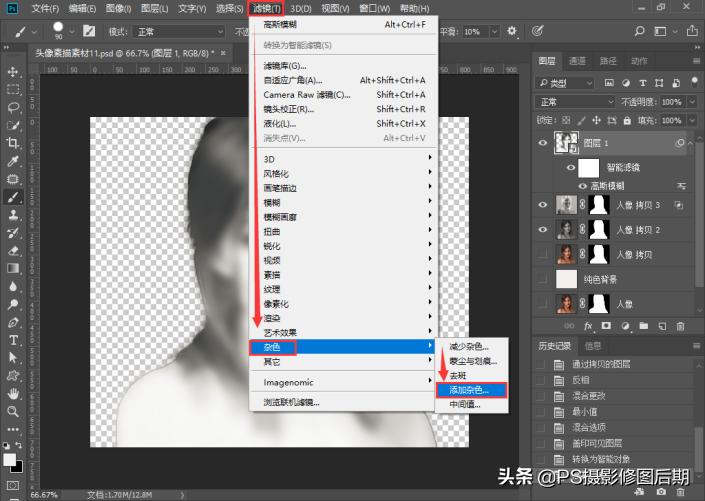Screen dimensions: 705x501
Task: Select the History Brush tool
Action: pos(13,233)
